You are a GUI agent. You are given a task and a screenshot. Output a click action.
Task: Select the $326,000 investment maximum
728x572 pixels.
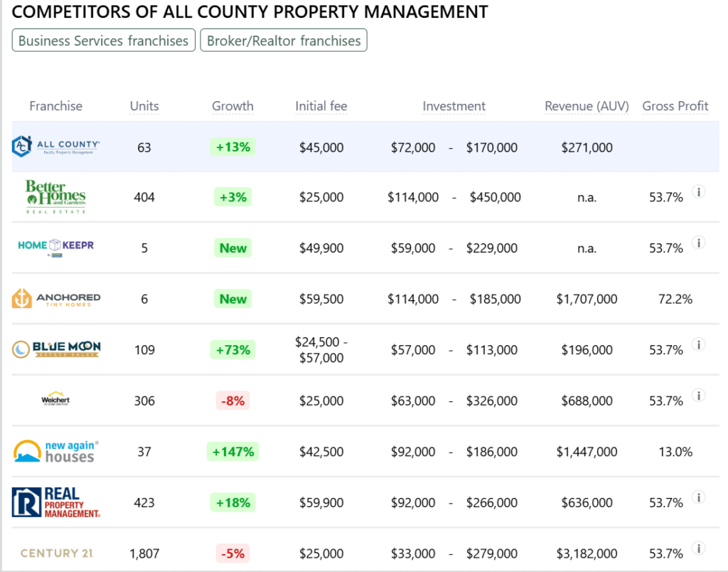coord(492,401)
